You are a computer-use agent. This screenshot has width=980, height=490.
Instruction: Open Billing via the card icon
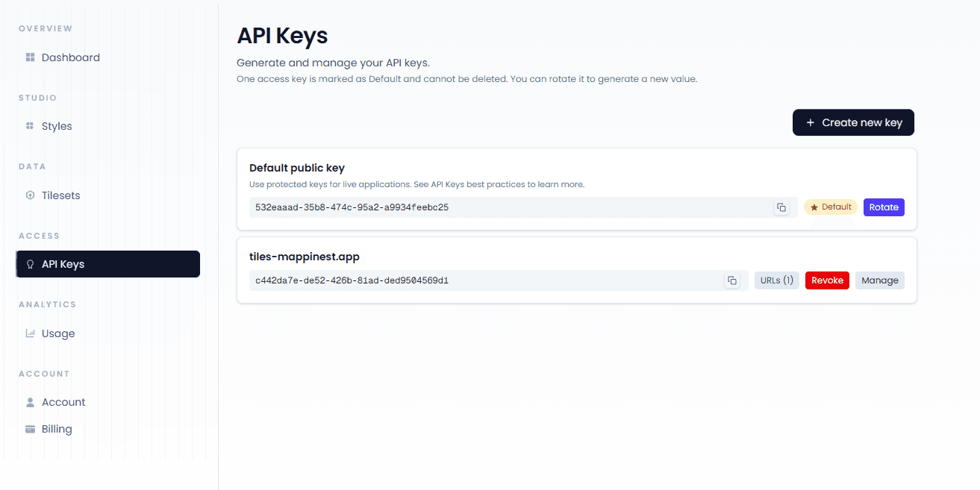30,428
